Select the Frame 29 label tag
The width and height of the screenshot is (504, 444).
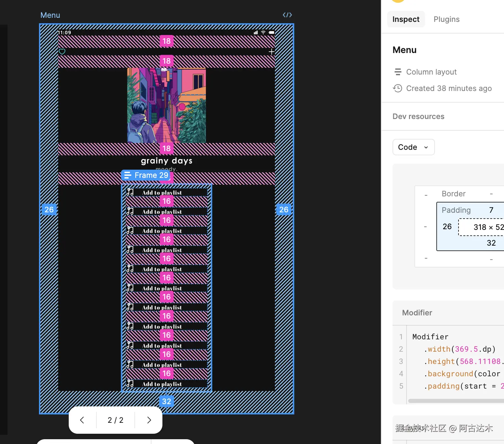pos(146,175)
